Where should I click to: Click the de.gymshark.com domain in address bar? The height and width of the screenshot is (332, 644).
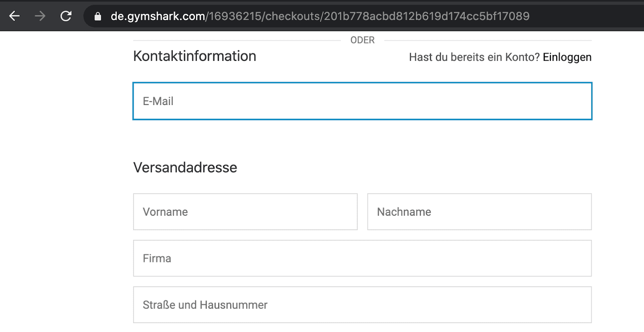pyautogui.click(x=158, y=16)
